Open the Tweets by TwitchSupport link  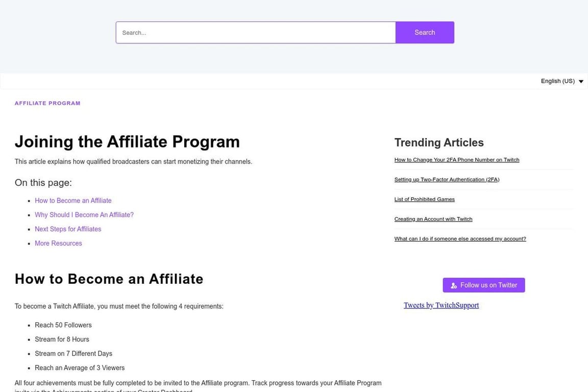(x=442, y=305)
